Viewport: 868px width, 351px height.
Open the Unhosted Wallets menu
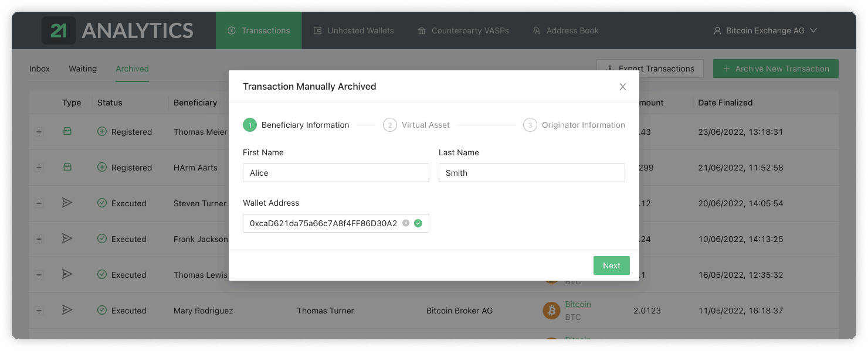(354, 30)
